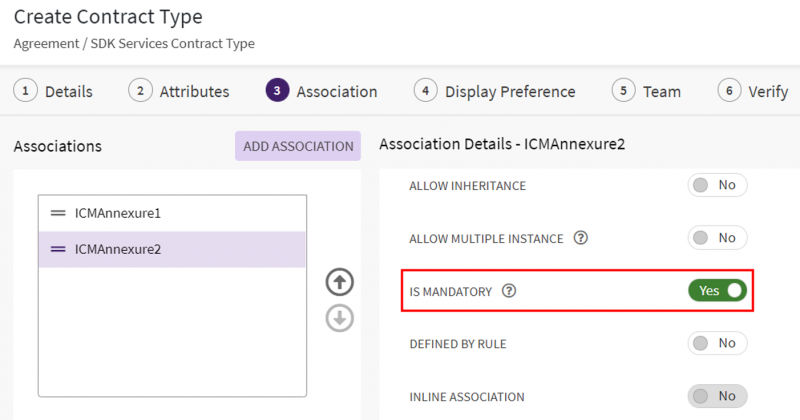Screen dimensions: 800x420
Task: Click drag handle icon for ICMAnnexure2
Action: (58, 249)
